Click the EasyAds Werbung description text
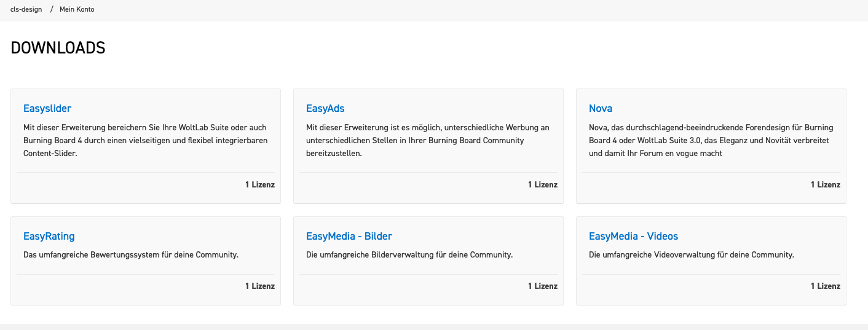The width and height of the screenshot is (868, 330). 428,141
